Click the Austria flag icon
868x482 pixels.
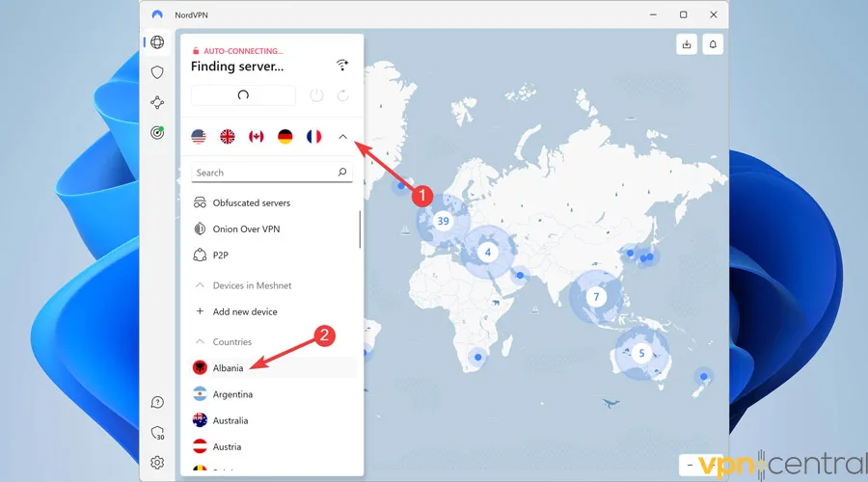coord(200,446)
